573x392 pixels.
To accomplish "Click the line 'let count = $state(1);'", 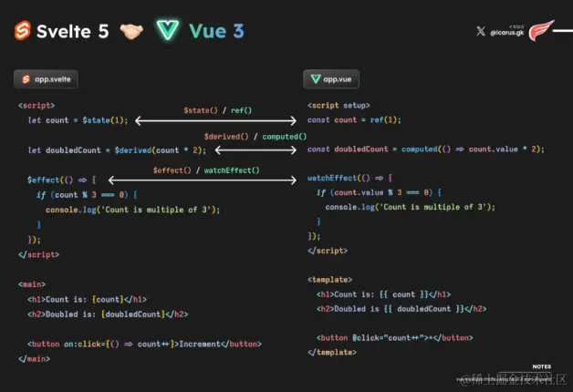I will pos(78,120).
